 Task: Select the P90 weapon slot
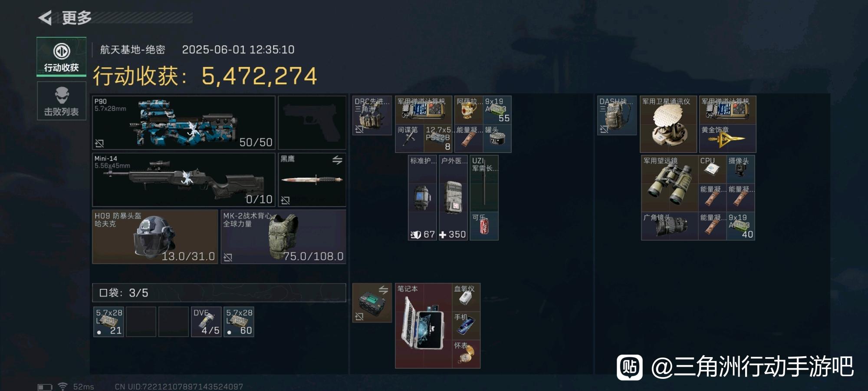[184, 123]
